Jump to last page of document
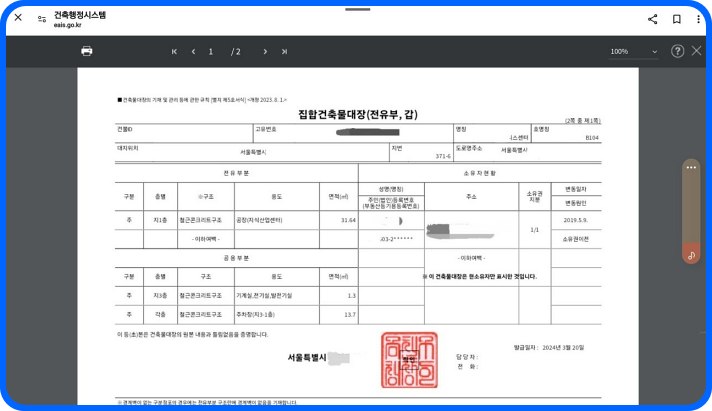This screenshot has width=712, height=411. tap(284, 51)
